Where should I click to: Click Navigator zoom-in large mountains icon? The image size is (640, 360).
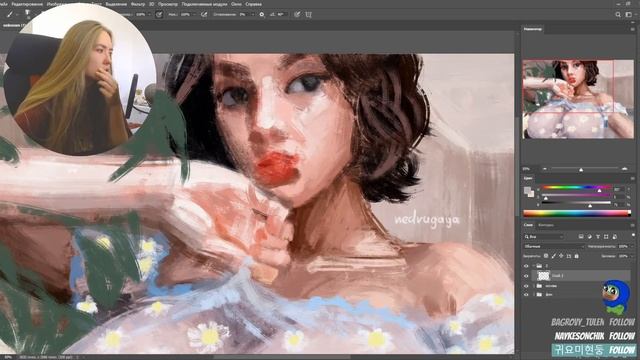click(624, 169)
